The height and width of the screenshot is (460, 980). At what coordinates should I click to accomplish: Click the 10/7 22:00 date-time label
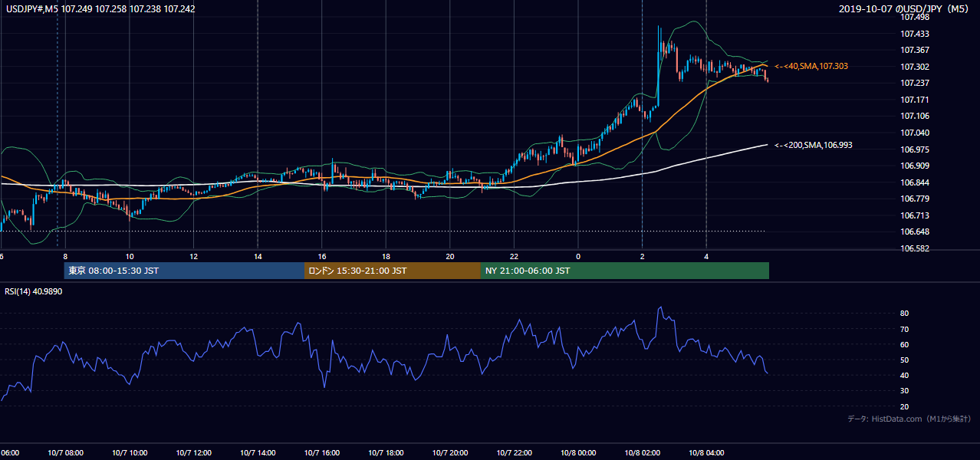click(514, 452)
